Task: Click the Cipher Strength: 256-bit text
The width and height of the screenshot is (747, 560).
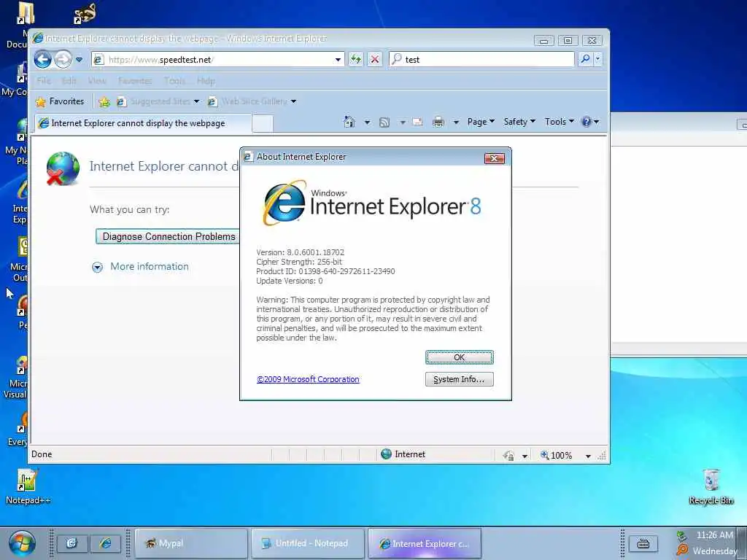Action: point(298,262)
